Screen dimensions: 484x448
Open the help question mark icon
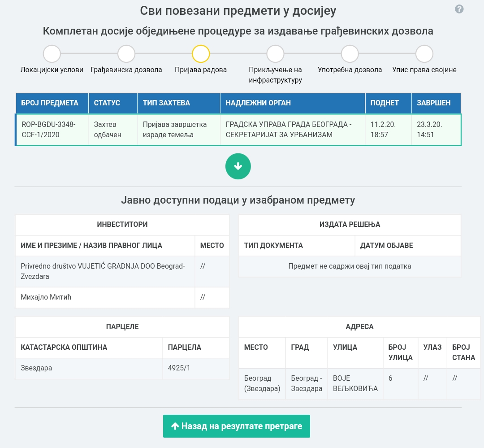[459, 9]
